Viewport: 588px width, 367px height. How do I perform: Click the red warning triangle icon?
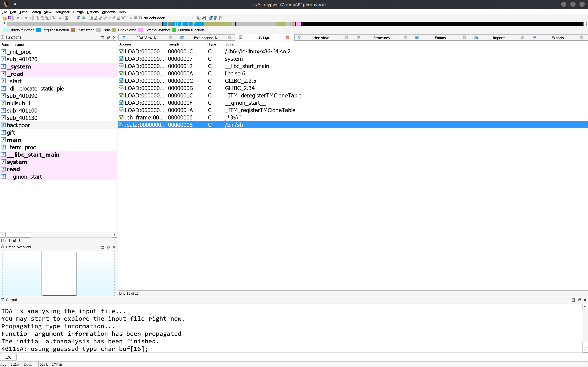click(x=78, y=18)
